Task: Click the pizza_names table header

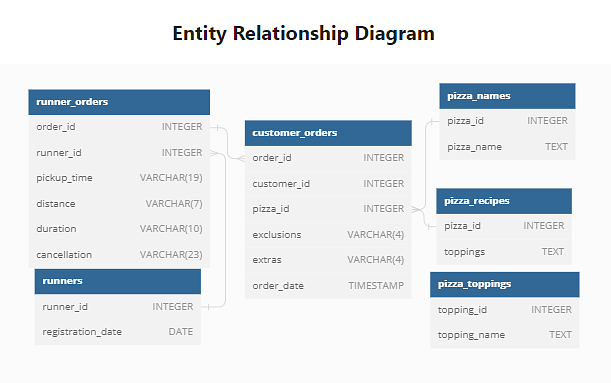Action: (x=507, y=96)
